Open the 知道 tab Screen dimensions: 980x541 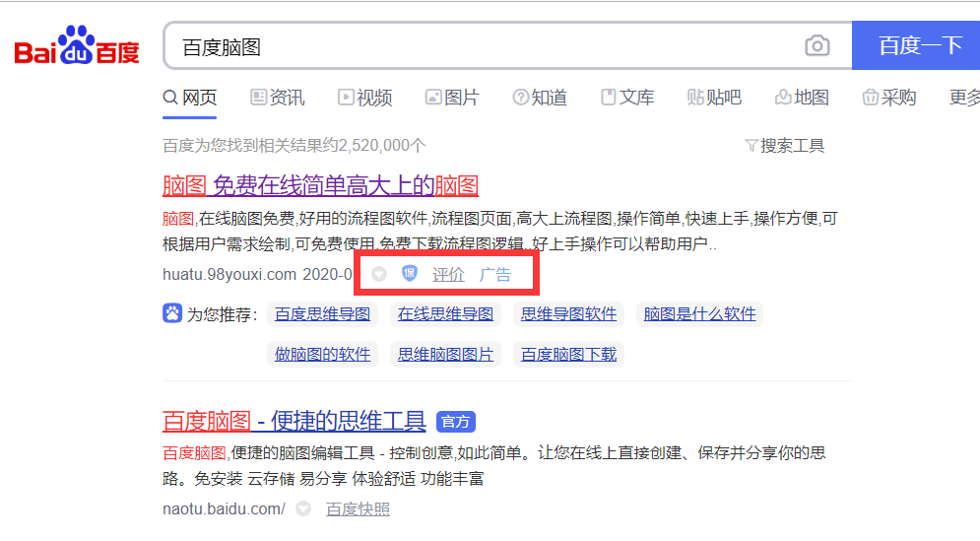tap(540, 98)
